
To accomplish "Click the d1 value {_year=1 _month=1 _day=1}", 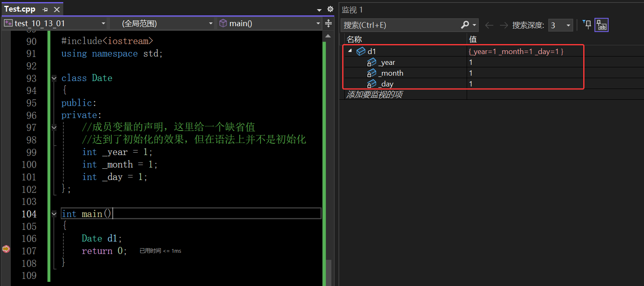I will coord(516,51).
